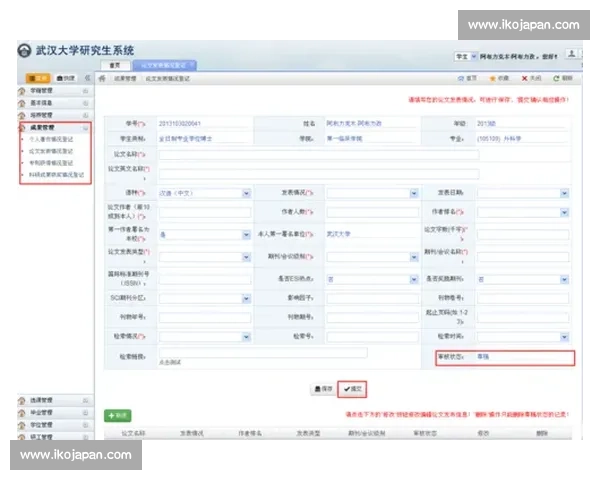
Task: Open the 发表日期 publication date dropdown
Action: [564, 193]
